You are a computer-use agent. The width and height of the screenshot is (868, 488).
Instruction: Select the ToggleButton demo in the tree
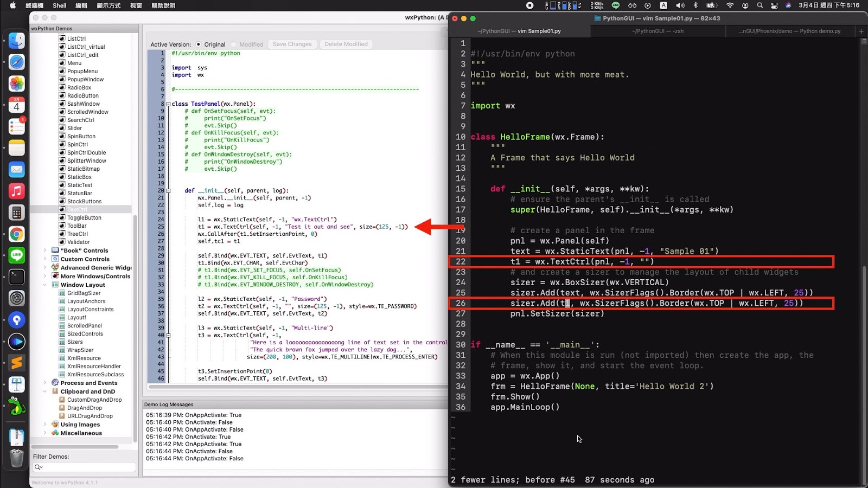click(84, 217)
